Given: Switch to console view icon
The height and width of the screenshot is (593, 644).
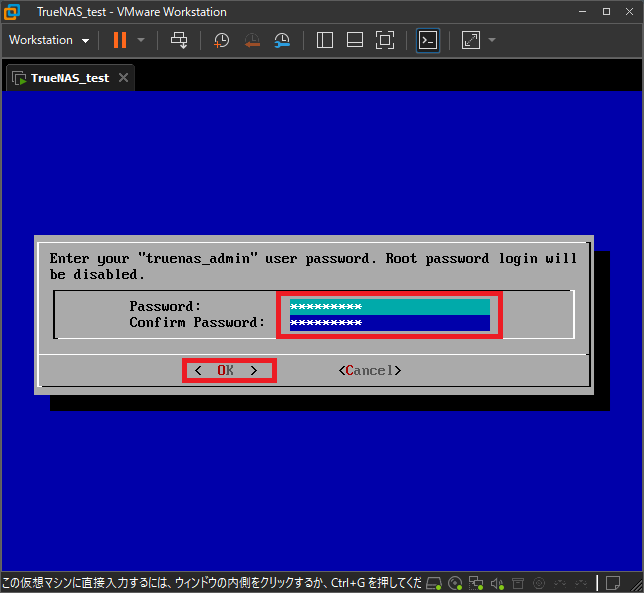Looking at the screenshot, I should [428, 40].
